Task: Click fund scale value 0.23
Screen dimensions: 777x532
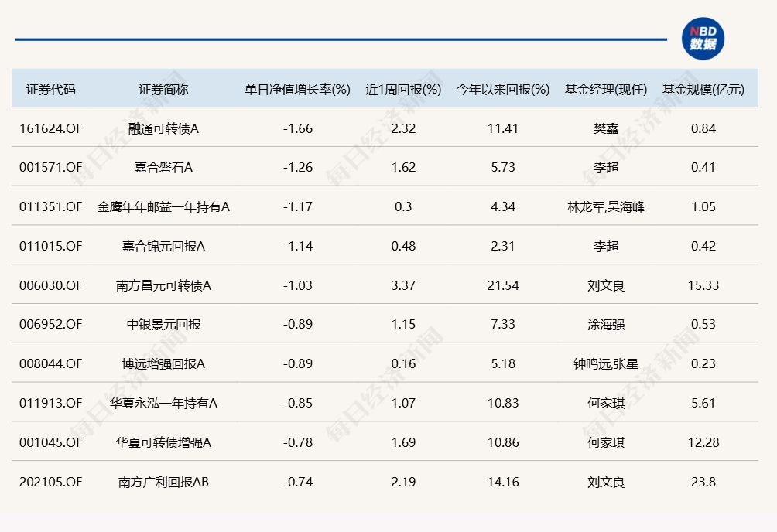Action: [x=703, y=363]
